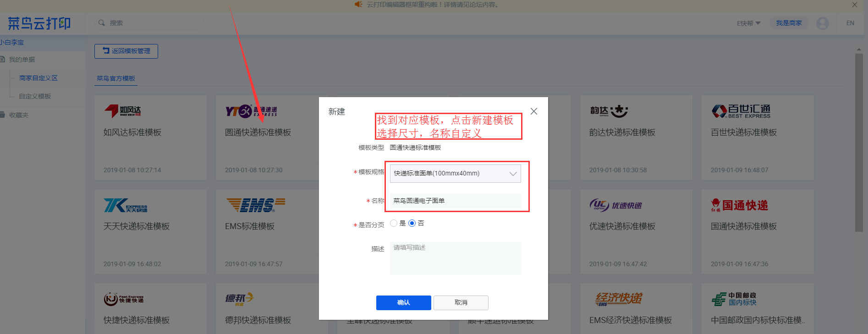Click the EMS logo
Viewport: 868px width, 334px height.
[x=256, y=205]
